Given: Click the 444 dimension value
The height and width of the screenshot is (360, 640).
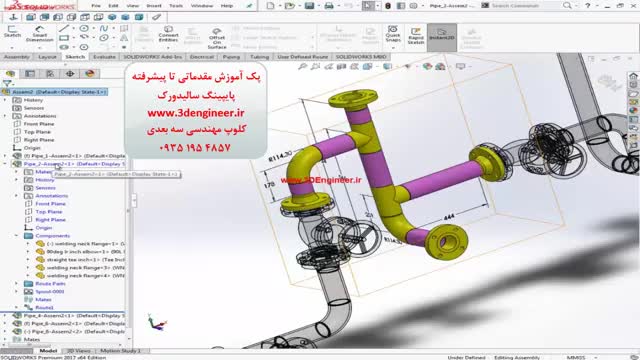Looking at the screenshot, I should (x=449, y=217).
